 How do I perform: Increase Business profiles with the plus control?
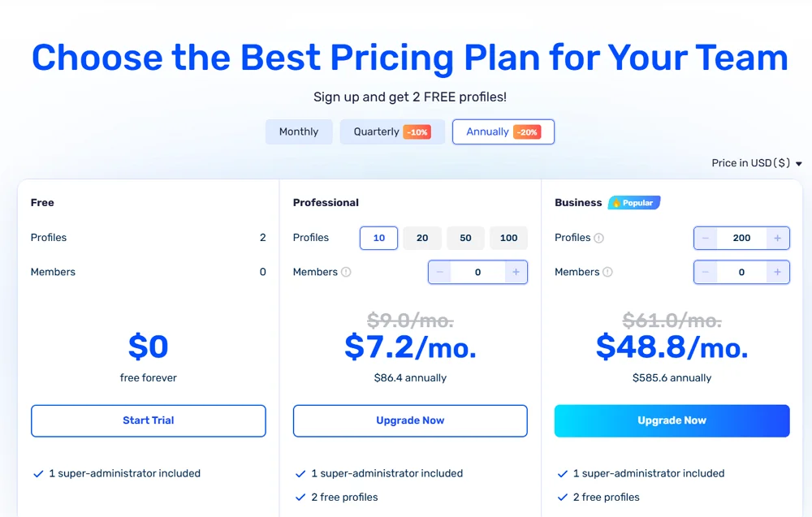point(777,238)
